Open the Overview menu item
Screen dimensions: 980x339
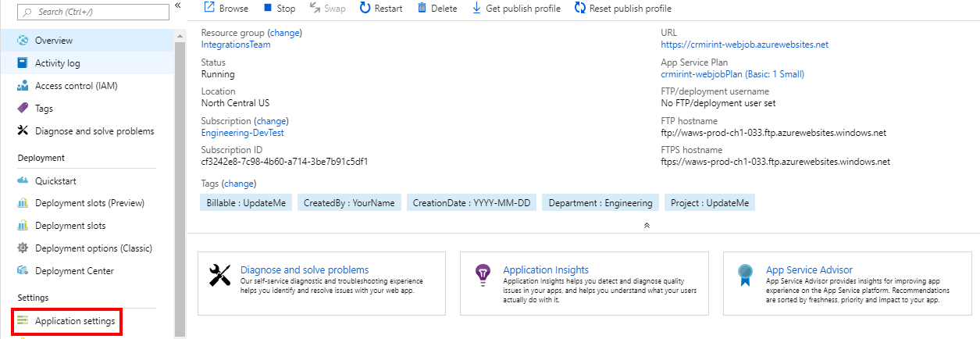[87, 41]
